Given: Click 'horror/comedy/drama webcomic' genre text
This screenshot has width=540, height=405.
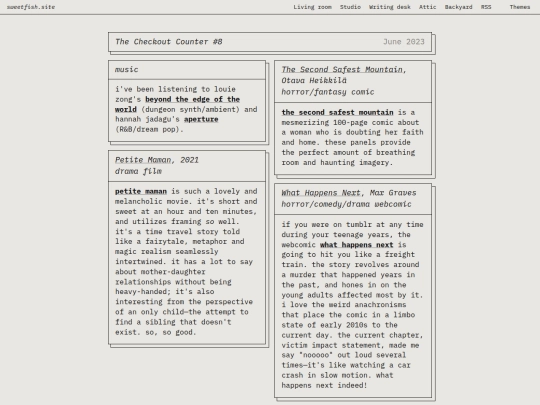Looking at the screenshot, I should pos(346,204).
